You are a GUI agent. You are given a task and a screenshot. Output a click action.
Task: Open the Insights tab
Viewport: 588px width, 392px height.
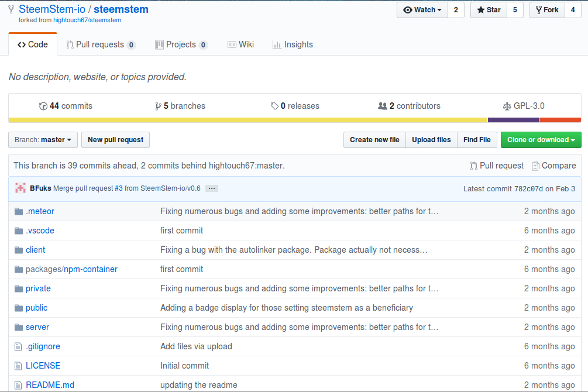click(293, 44)
